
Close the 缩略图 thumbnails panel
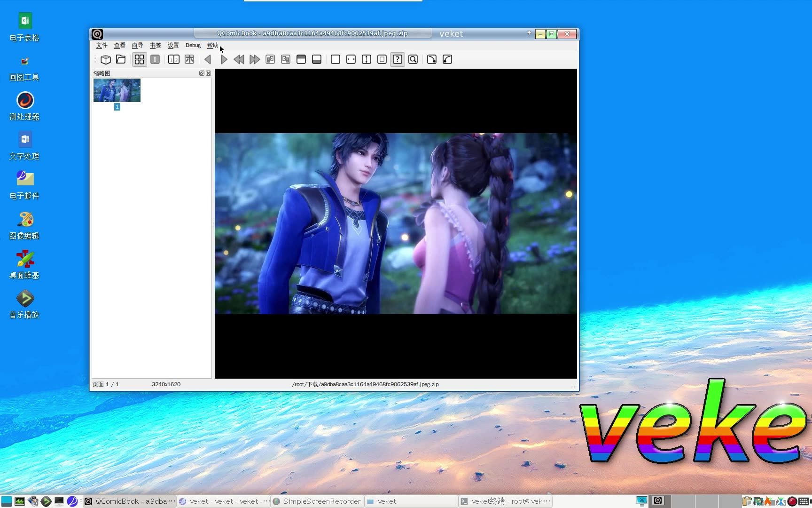[209, 73]
